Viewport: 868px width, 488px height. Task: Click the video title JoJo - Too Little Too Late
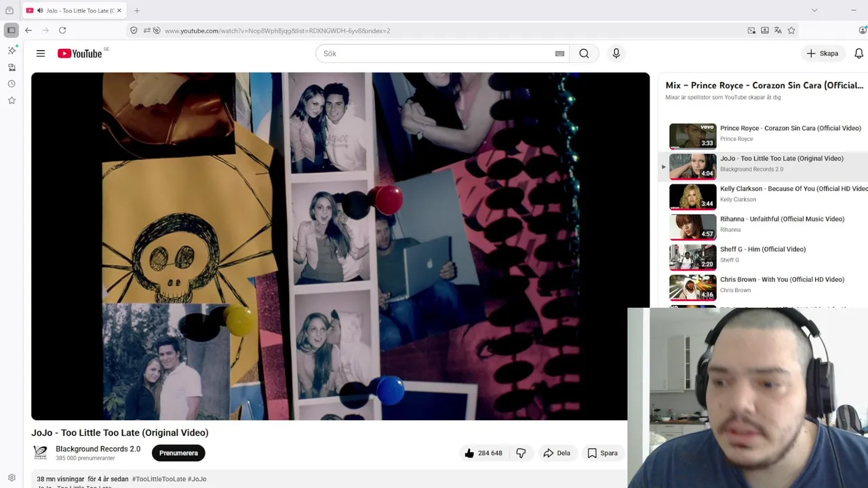click(x=120, y=432)
